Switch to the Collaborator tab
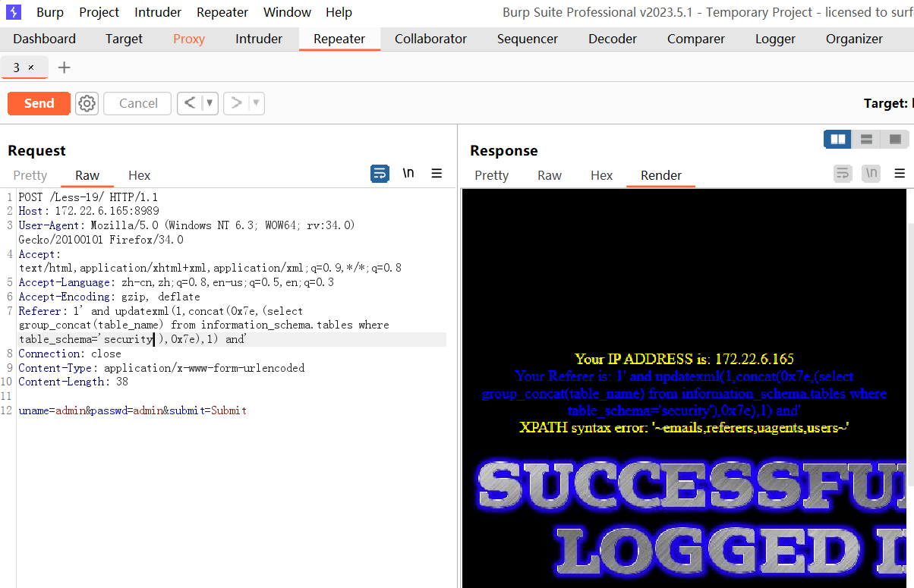 pos(430,39)
